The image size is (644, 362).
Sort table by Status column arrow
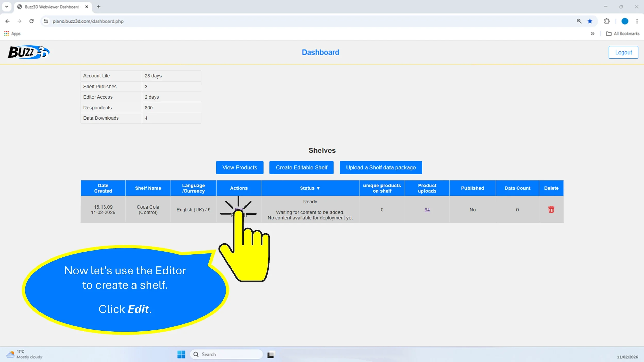(318, 188)
